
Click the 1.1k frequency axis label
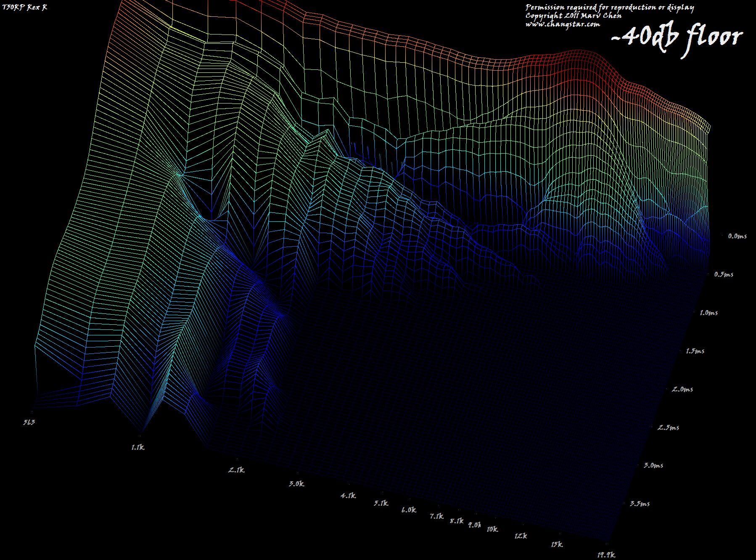(138, 447)
